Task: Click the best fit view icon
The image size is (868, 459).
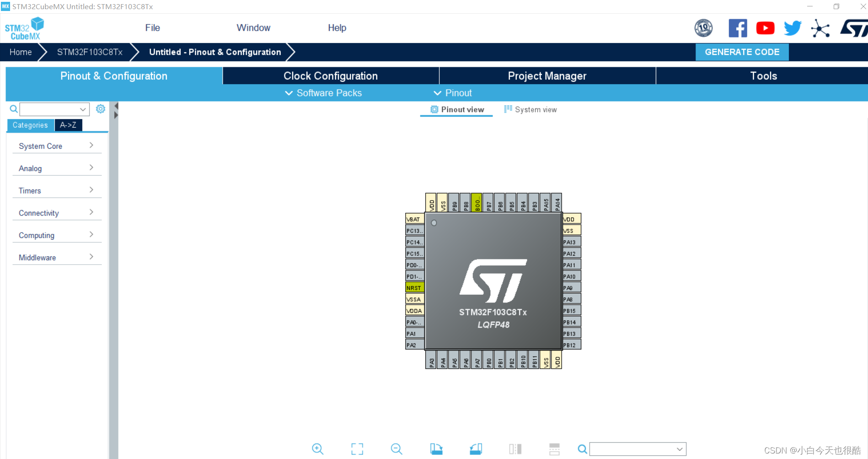Action: click(x=357, y=449)
